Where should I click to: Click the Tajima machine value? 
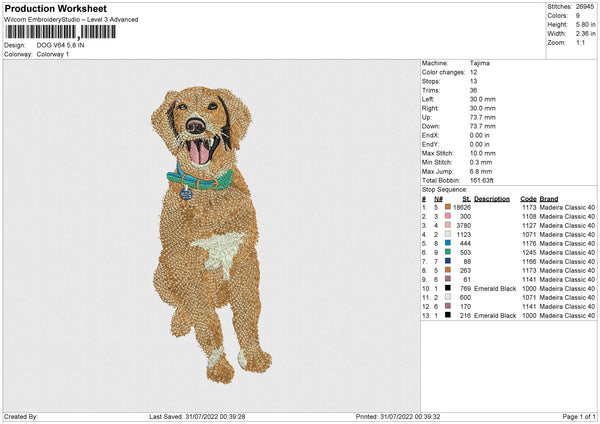[479, 63]
